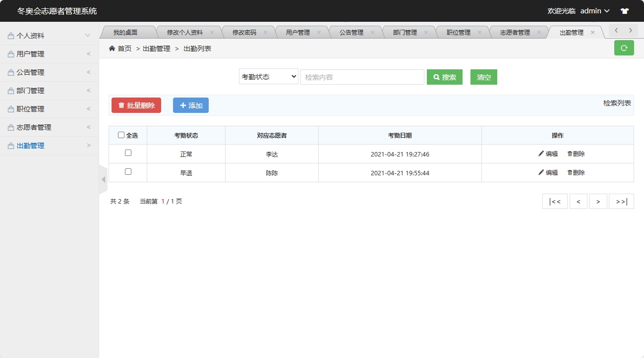Click the magnifier icon on the 搜索 button

436,77
